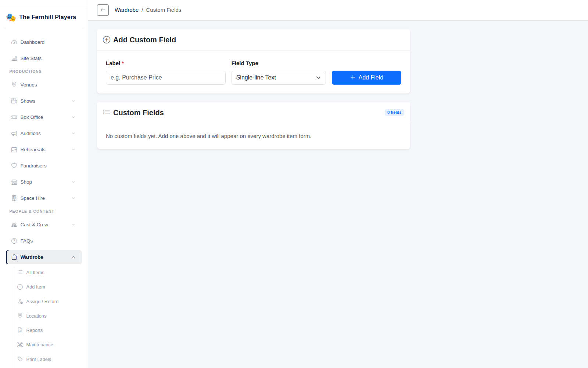Click the Add Field button
The width and height of the screenshot is (588, 368).
[366, 78]
